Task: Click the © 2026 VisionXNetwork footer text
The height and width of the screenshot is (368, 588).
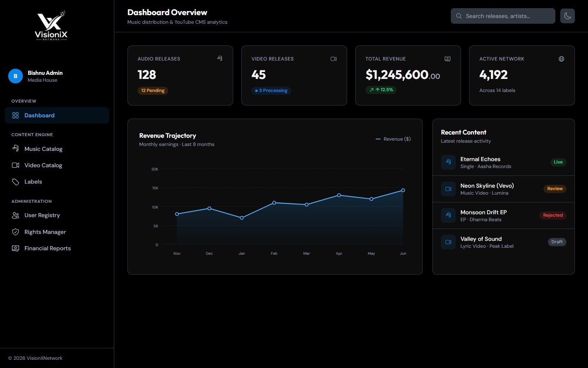Action: tap(36, 358)
